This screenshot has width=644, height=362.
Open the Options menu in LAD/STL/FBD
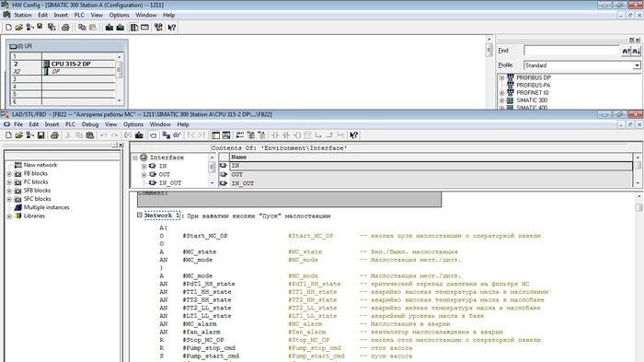(133, 124)
